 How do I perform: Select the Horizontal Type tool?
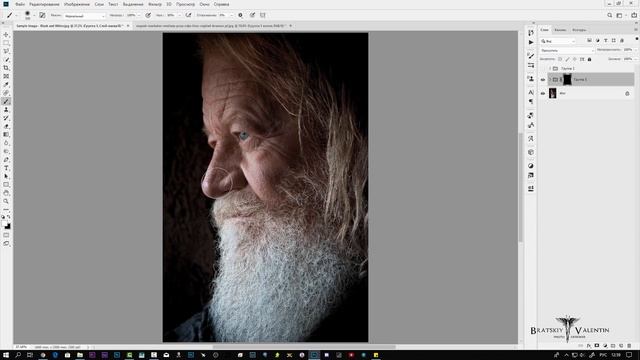point(6,168)
